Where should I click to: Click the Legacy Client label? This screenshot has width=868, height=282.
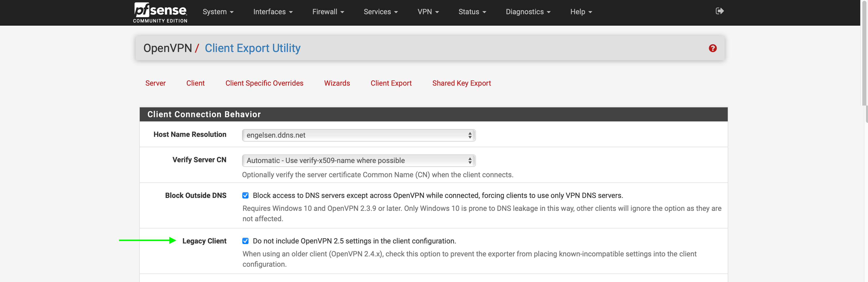(x=204, y=241)
